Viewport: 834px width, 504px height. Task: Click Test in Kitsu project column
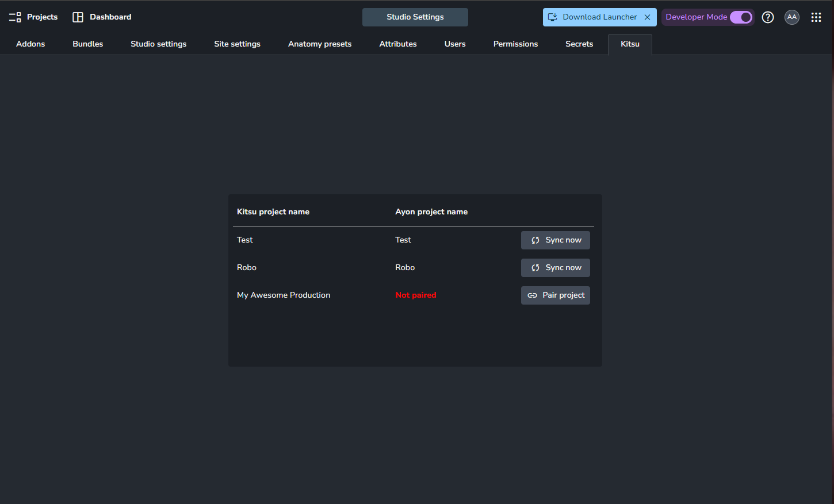245,240
